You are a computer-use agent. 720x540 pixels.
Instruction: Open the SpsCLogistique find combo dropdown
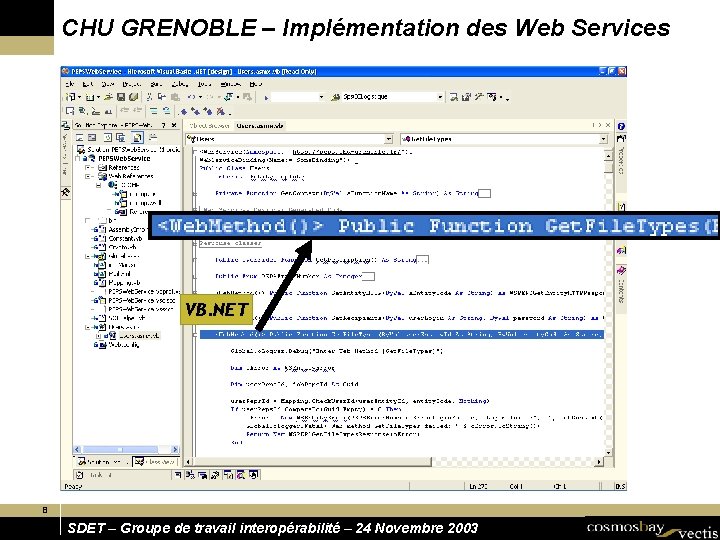pos(440,97)
